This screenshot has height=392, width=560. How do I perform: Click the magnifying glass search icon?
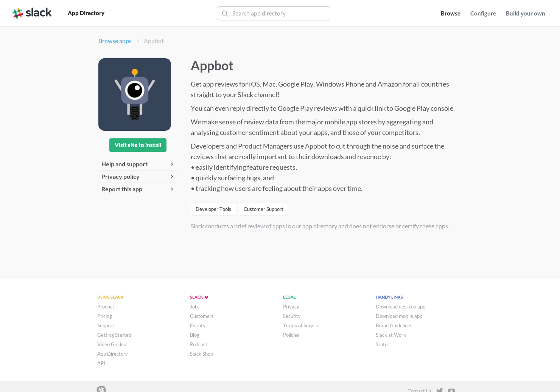tap(225, 14)
